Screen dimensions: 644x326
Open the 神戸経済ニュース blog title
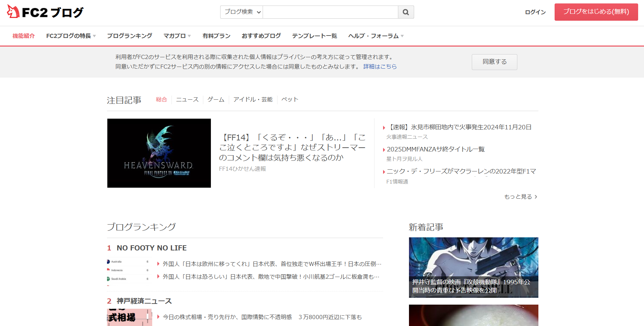pyautogui.click(x=144, y=301)
